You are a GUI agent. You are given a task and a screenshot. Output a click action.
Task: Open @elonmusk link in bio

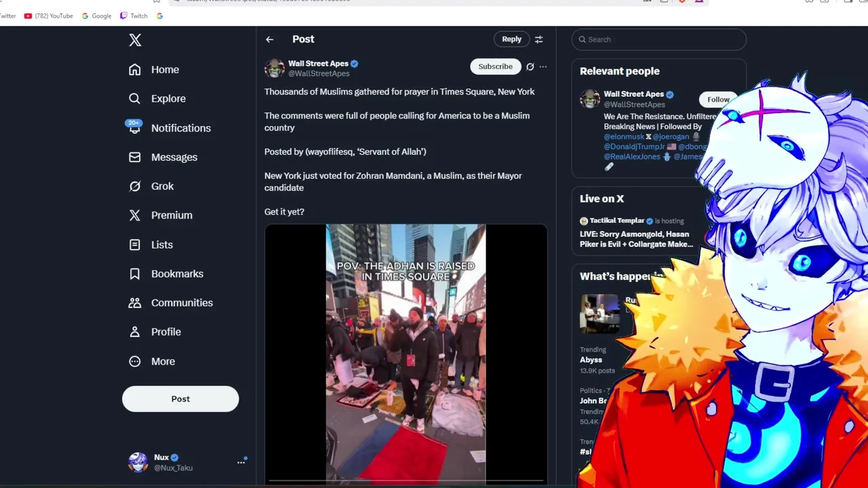(x=625, y=137)
